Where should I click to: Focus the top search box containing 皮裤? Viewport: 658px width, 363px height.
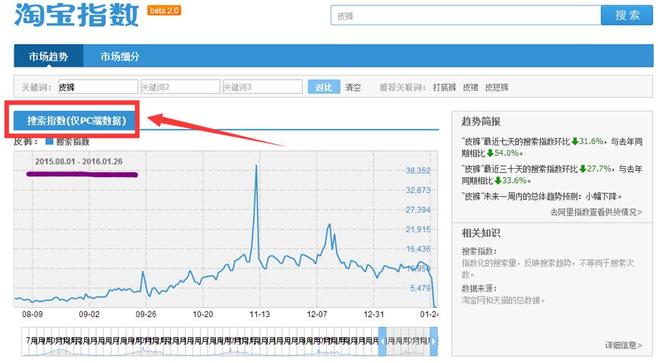pos(466,16)
